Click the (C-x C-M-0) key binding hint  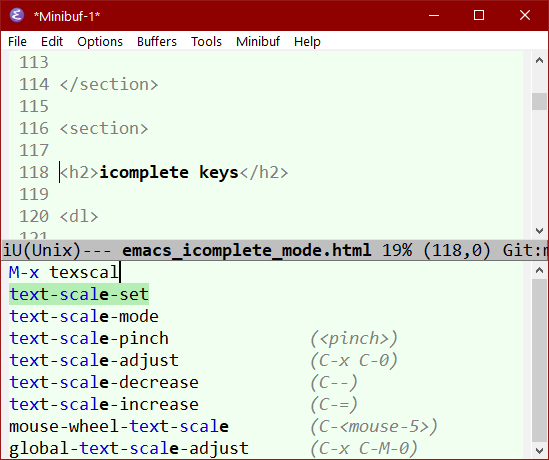[364, 449]
